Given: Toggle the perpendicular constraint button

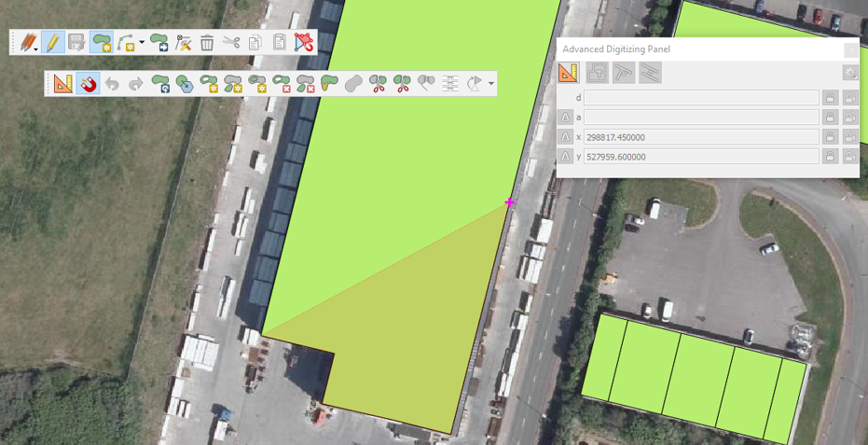Looking at the screenshot, I should [x=624, y=73].
